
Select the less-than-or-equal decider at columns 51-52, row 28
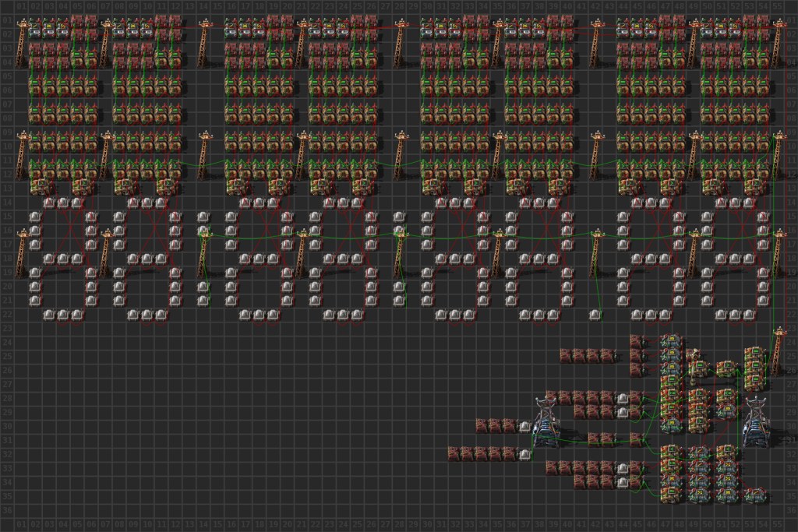tap(727, 398)
